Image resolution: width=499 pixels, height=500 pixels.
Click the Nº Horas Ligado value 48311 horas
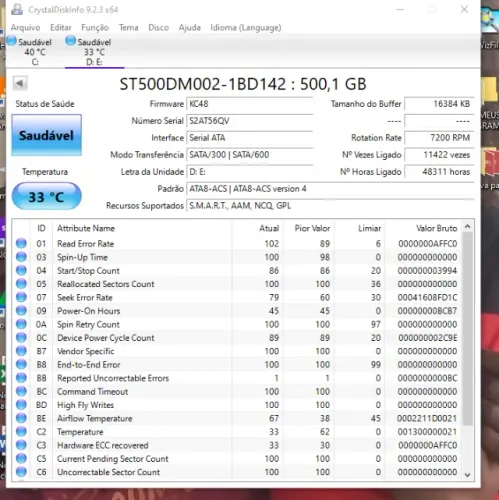click(439, 172)
